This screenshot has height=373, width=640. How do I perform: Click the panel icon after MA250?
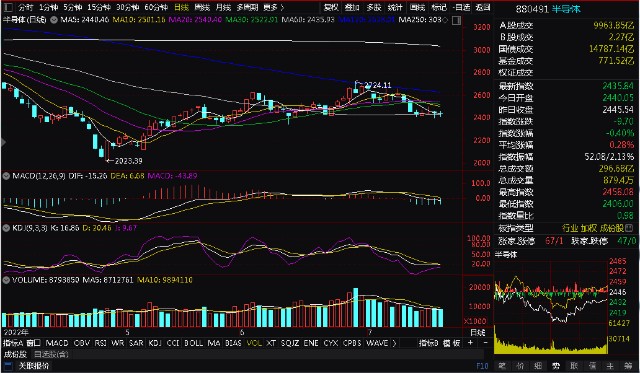[457, 20]
